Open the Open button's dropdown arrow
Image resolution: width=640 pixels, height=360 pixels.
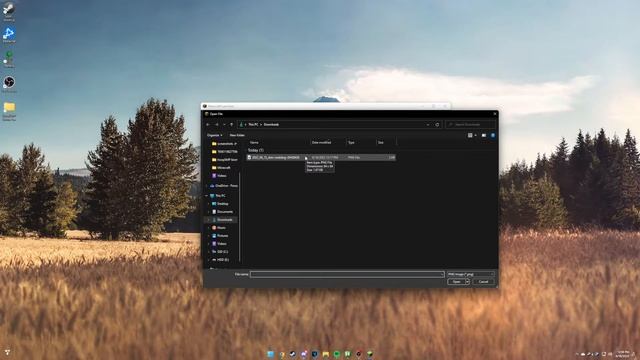[x=467, y=282]
